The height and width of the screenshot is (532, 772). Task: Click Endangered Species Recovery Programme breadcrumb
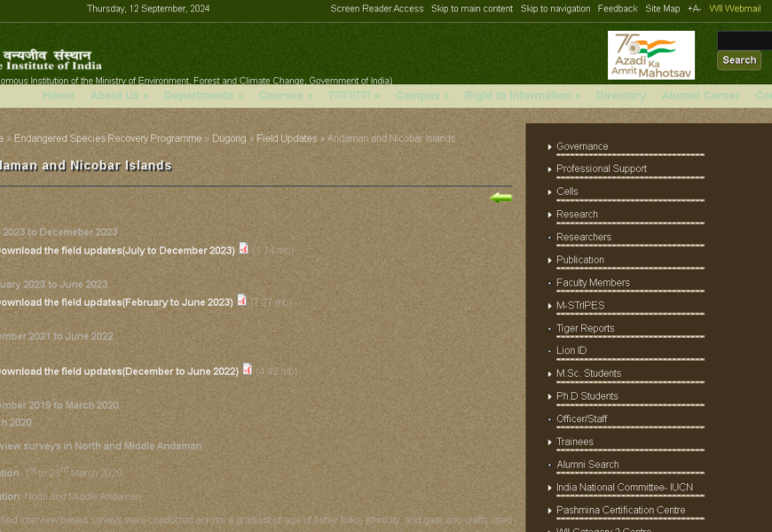pyautogui.click(x=107, y=138)
